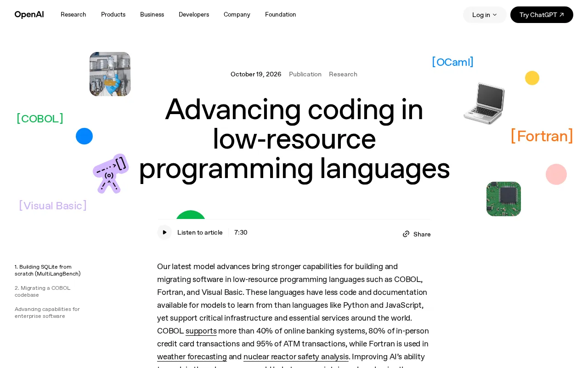Click the [COBOL] green label
Screen dimensions: 588x368
click(x=40, y=119)
